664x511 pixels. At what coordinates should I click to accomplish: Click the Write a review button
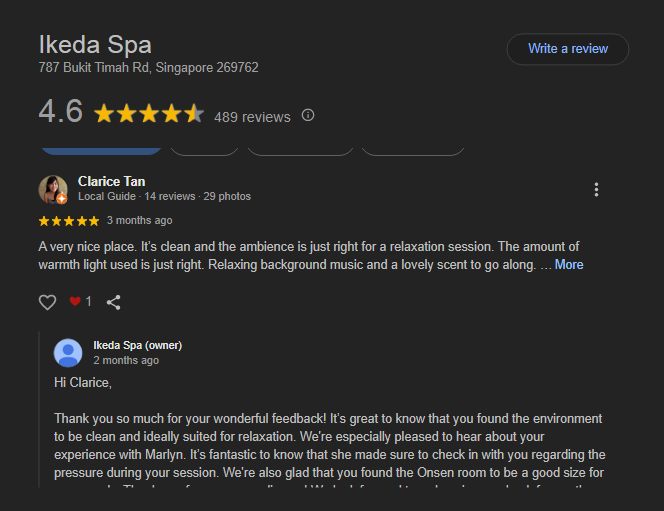click(567, 49)
